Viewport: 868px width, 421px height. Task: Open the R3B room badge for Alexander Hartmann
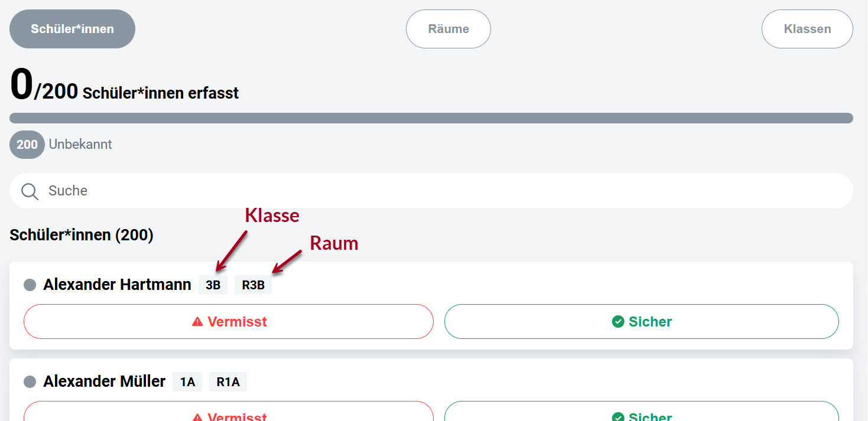[x=253, y=284]
